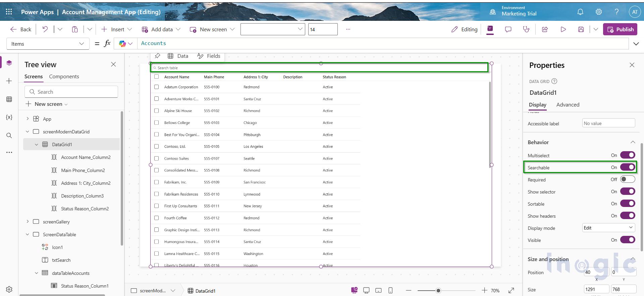The image size is (644, 296).
Task: Check the select-all header checkbox
Action: click(156, 77)
